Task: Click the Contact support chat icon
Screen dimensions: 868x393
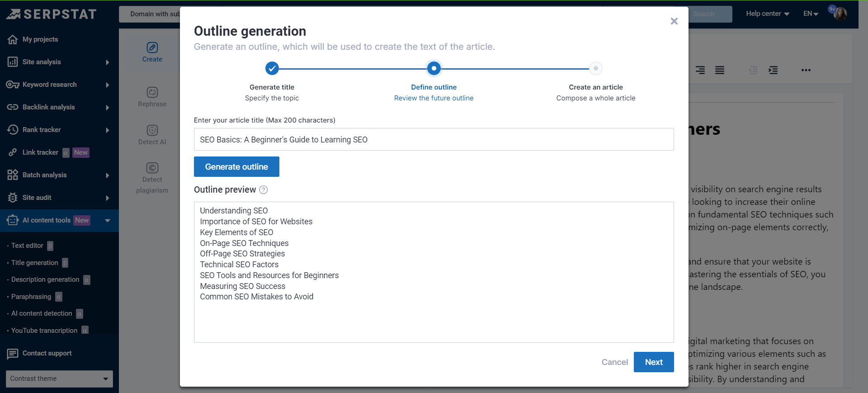Action: tap(13, 353)
